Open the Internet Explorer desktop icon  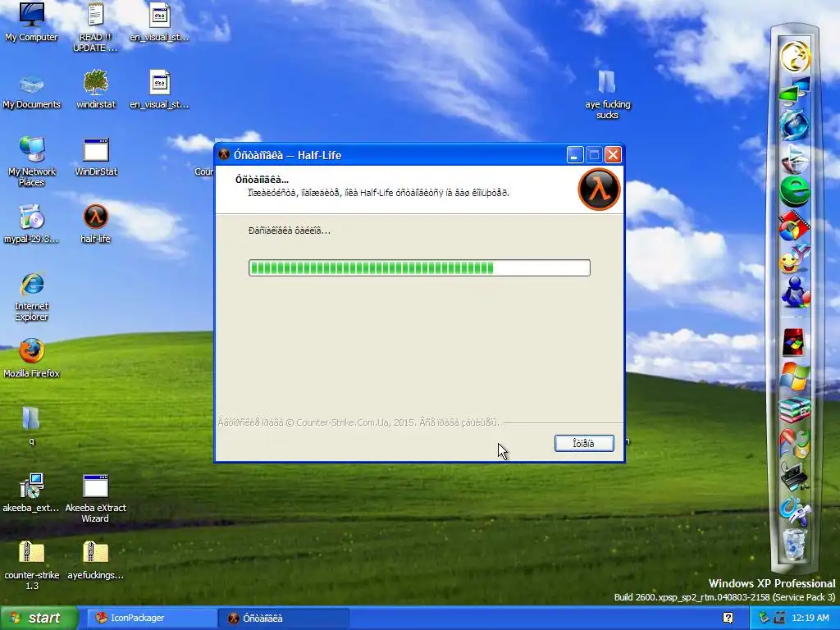point(32,297)
